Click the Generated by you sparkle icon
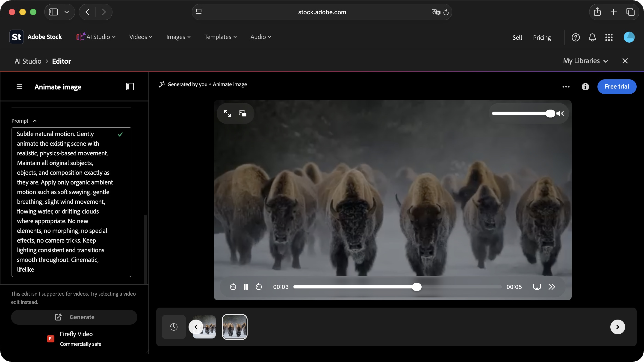644x362 pixels. tap(162, 84)
